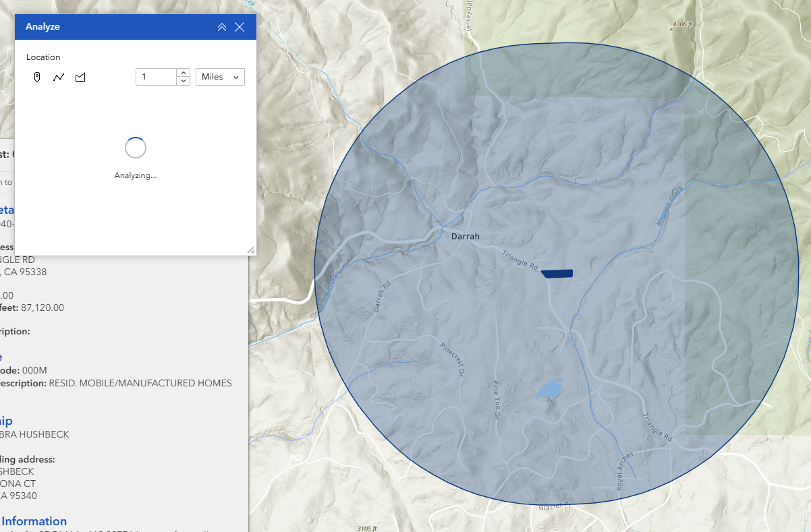Close the Analyze dialog
This screenshot has width=811, height=532.
(x=240, y=27)
